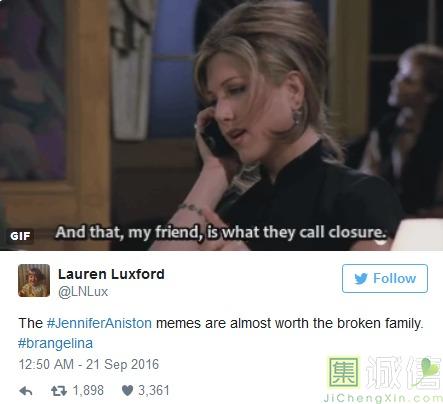Click the closure subtitle caption text
This screenshot has width=443, height=404.
coord(221,232)
